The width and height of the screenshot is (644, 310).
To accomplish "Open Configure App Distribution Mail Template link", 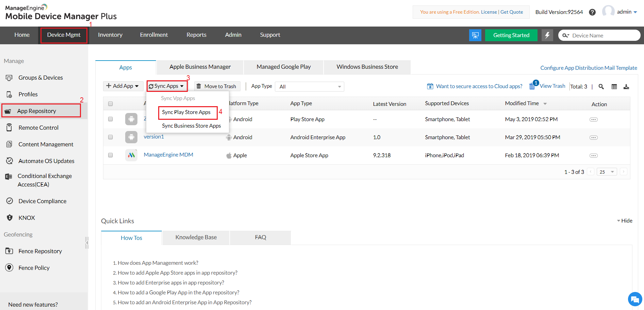I will click(x=589, y=68).
